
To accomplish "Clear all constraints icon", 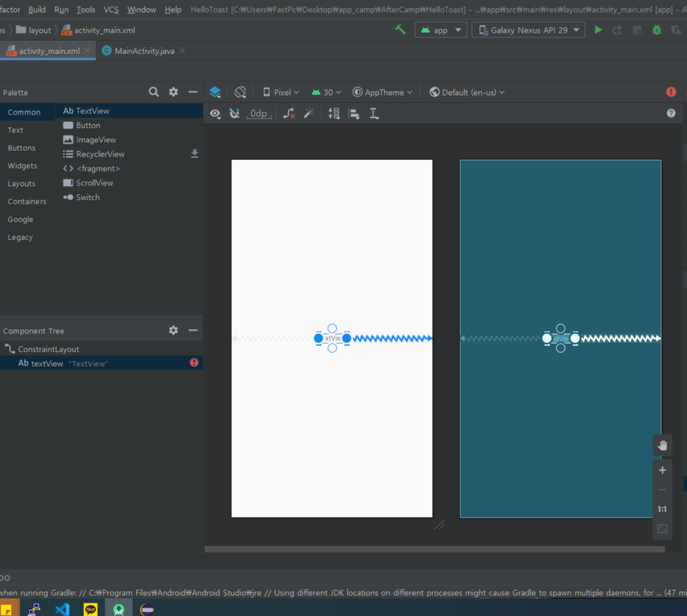I will coord(289,113).
